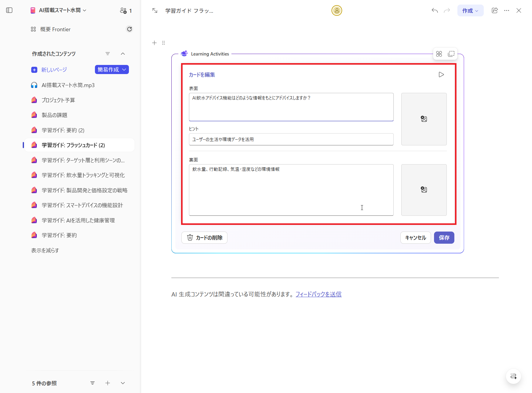Click 保存 to save the card

pyautogui.click(x=444, y=238)
